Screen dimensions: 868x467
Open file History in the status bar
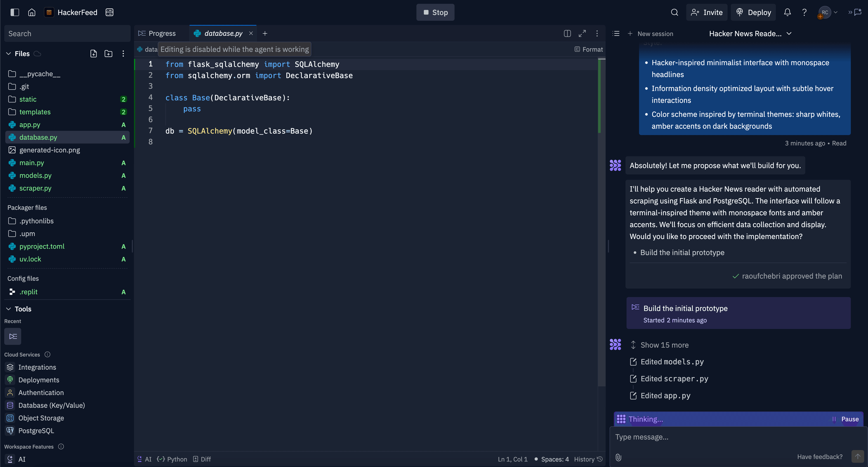(588, 459)
